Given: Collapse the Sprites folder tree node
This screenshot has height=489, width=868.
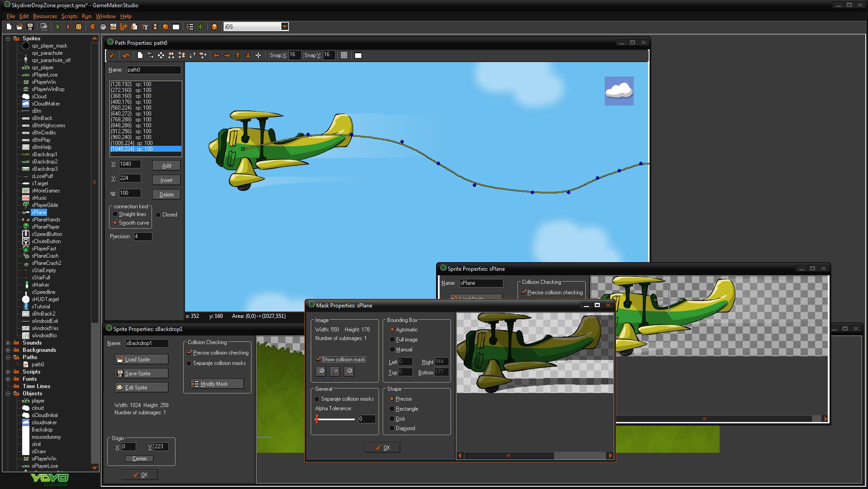Looking at the screenshot, I should click(8, 38).
